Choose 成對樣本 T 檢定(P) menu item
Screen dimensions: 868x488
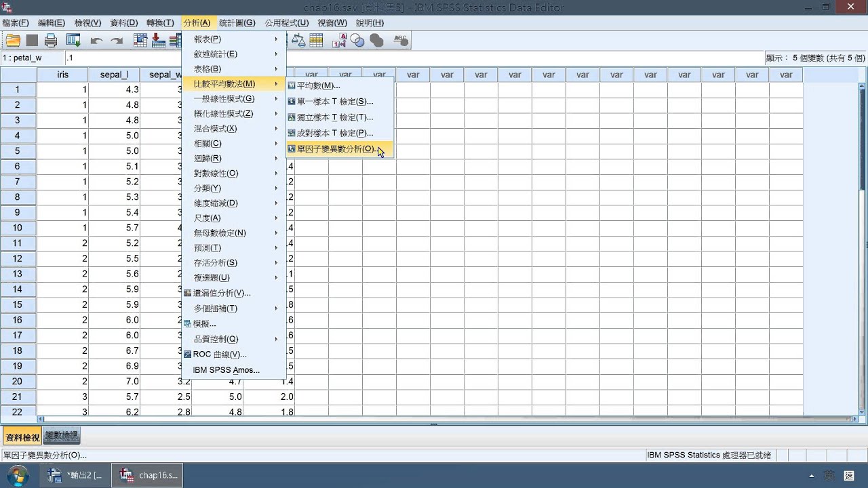339,134
